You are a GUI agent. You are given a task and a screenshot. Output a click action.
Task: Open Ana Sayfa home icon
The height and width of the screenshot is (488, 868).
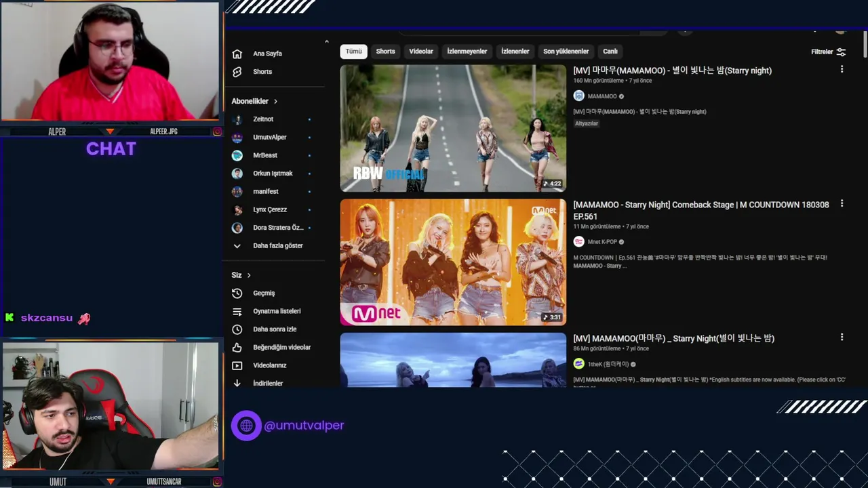[237, 54]
